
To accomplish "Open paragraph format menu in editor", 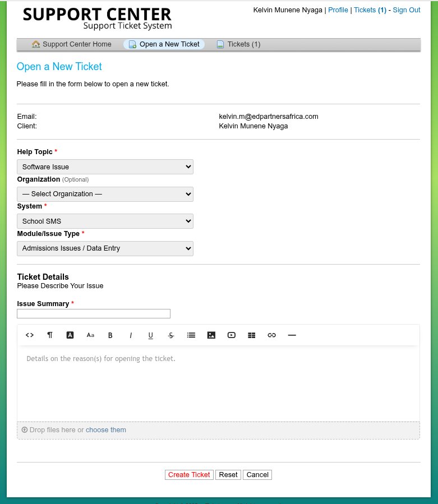I will point(50,335).
